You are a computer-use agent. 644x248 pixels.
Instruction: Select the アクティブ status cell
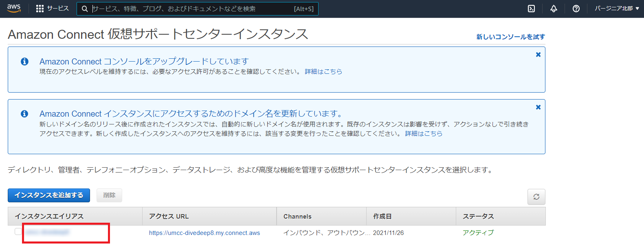click(x=478, y=232)
